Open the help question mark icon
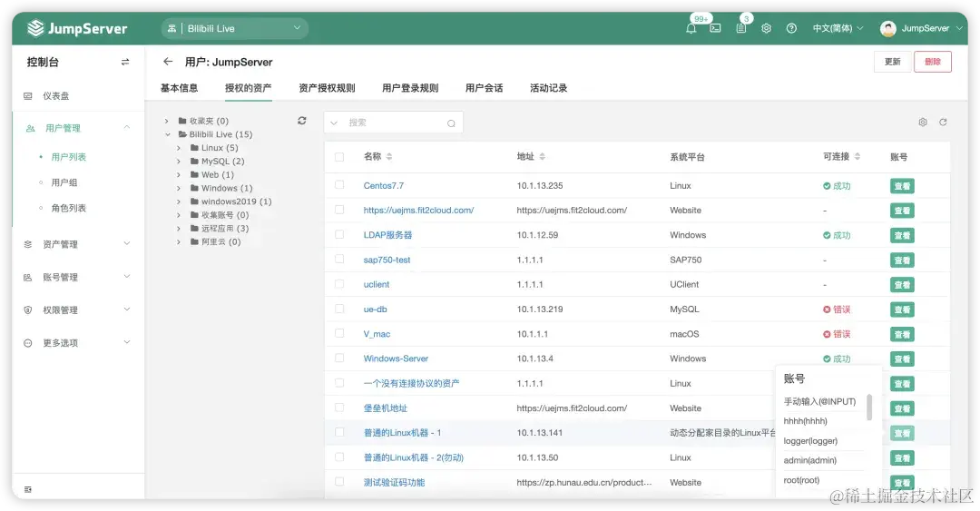This screenshot has width=980, height=511. (791, 28)
